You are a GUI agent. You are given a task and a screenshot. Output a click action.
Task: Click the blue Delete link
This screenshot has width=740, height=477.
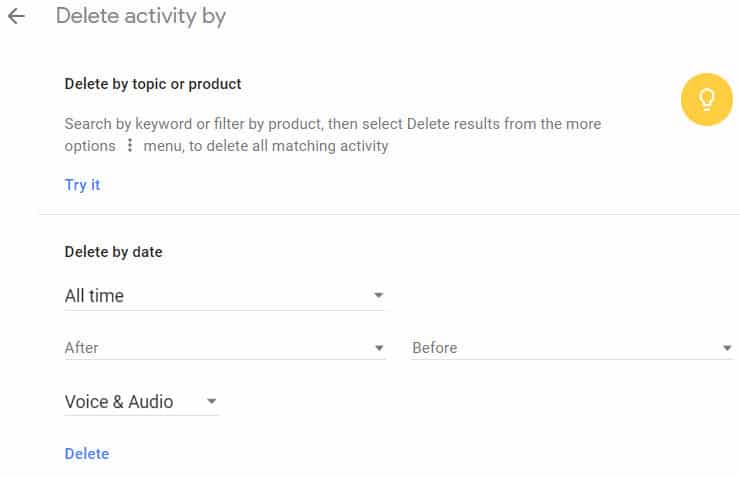click(x=87, y=454)
